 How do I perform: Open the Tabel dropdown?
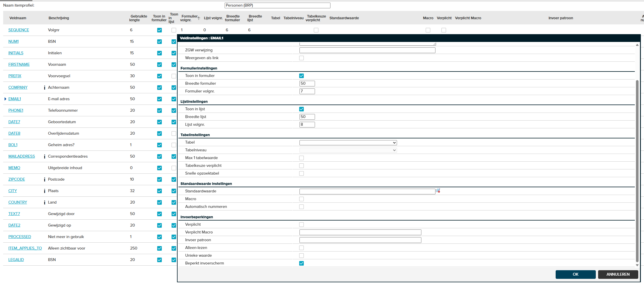348,143
